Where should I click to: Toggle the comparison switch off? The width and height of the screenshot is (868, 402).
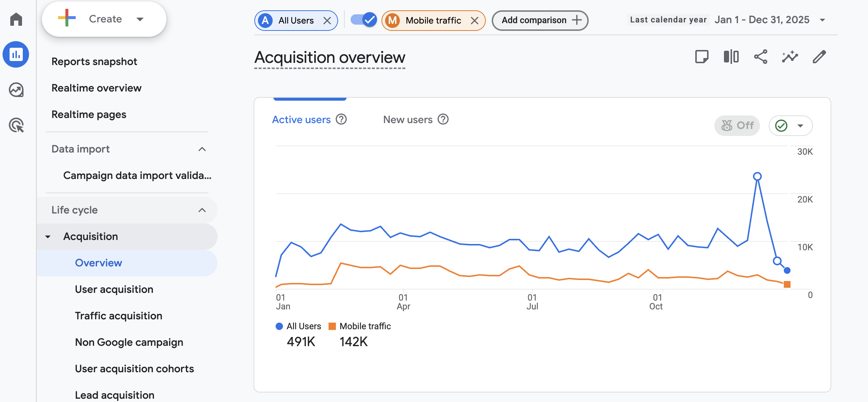[363, 20]
